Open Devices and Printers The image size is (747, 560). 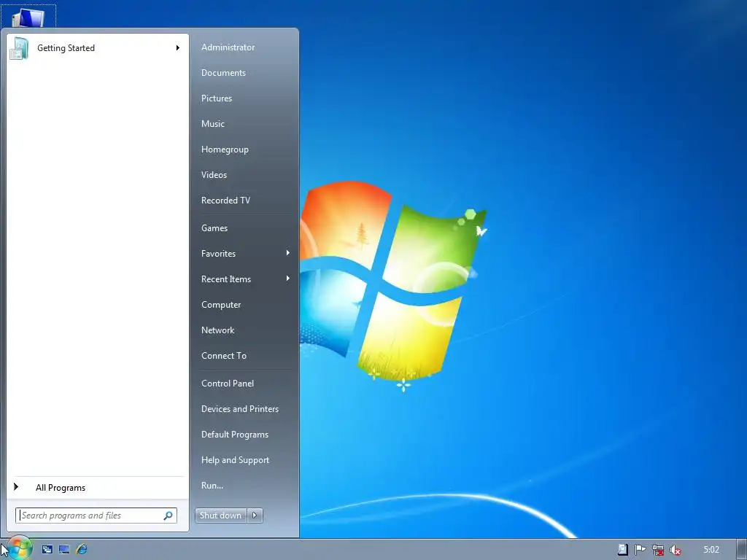pyautogui.click(x=239, y=409)
